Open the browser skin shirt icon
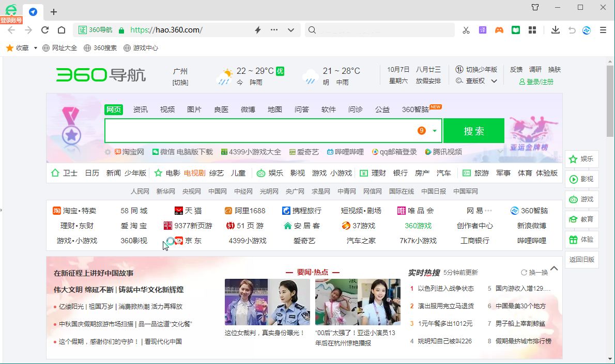The image size is (615, 364). (x=535, y=7)
